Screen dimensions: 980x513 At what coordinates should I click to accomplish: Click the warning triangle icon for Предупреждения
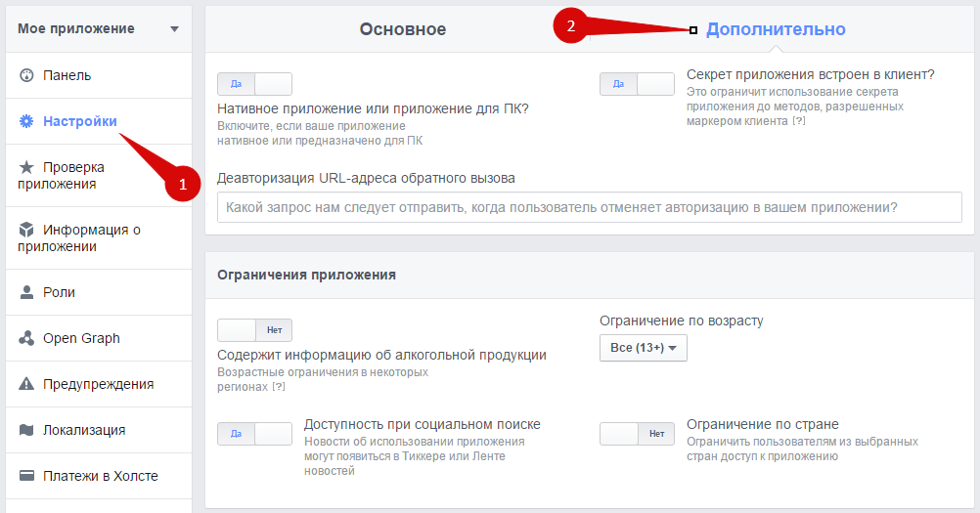[26, 384]
